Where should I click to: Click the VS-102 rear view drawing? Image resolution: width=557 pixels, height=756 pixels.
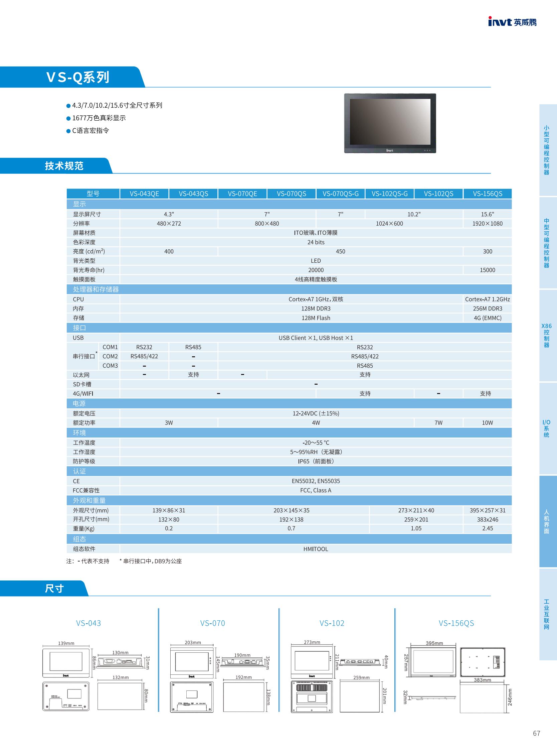(x=312, y=697)
